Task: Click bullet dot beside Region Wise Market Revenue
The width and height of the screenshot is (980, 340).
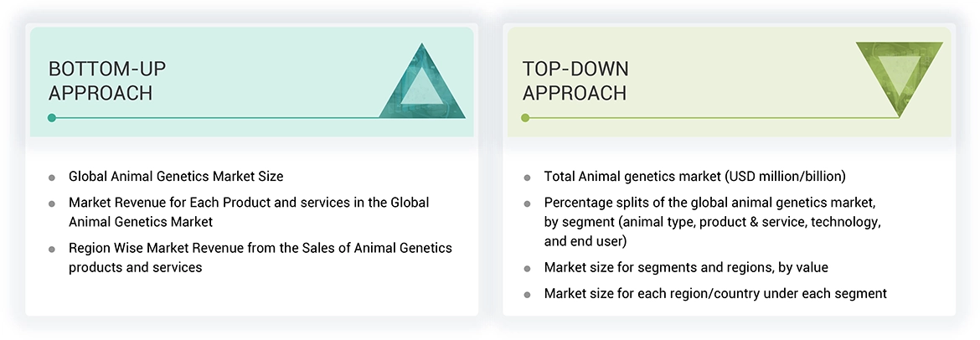Action: click(52, 249)
